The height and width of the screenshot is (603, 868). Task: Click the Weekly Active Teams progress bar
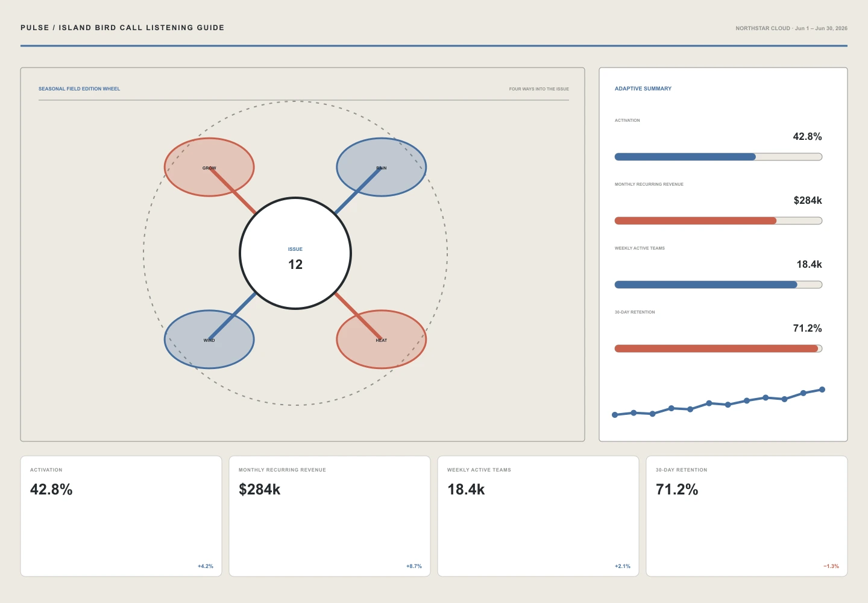click(x=719, y=285)
